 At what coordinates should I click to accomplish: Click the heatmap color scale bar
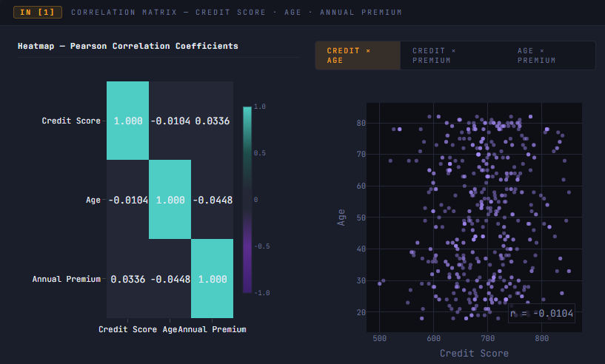[x=247, y=200]
